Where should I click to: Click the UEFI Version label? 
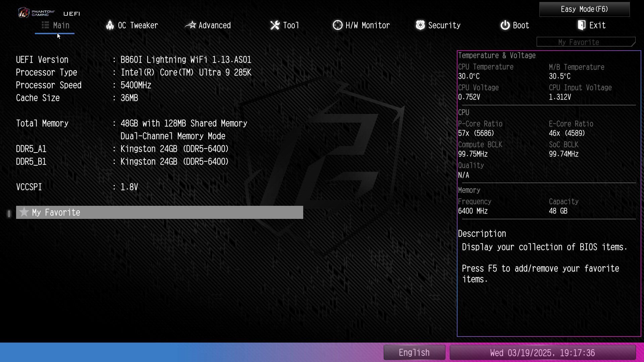(42, 60)
